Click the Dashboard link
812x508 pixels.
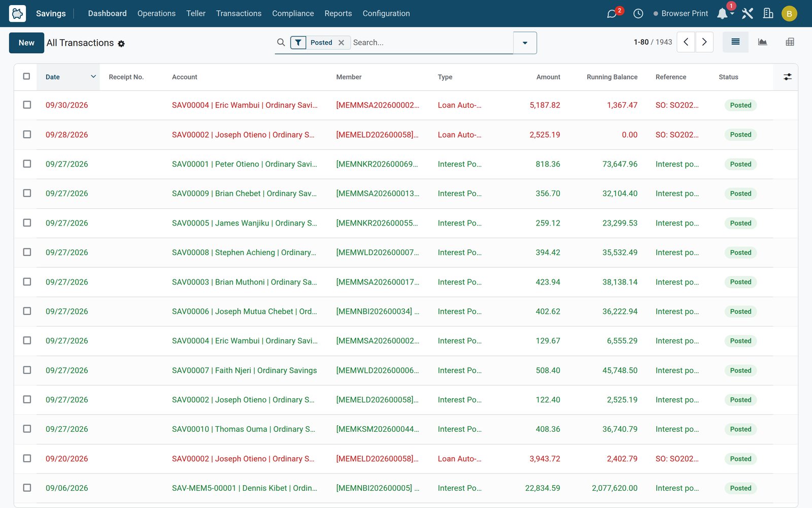tap(107, 14)
